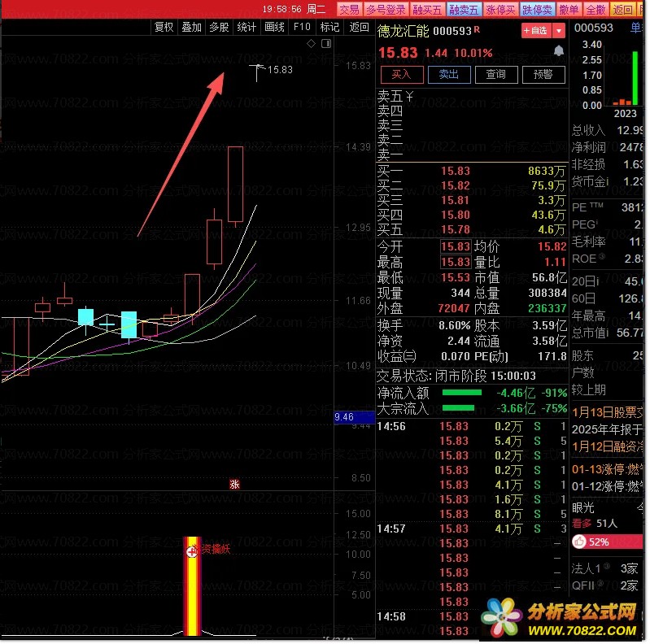The height and width of the screenshot is (644, 650).
Task: Click the 14:57 trade tick row
Action: [x=472, y=529]
